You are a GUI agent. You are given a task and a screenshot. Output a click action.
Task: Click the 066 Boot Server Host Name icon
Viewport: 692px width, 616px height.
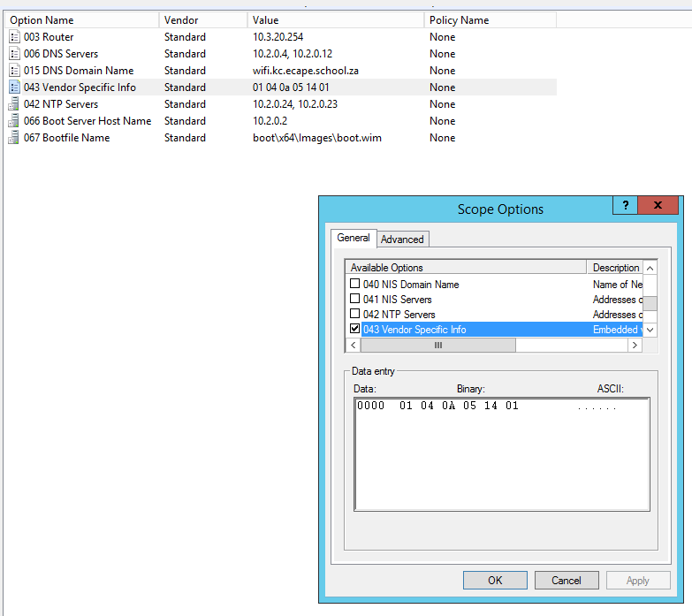(14, 121)
